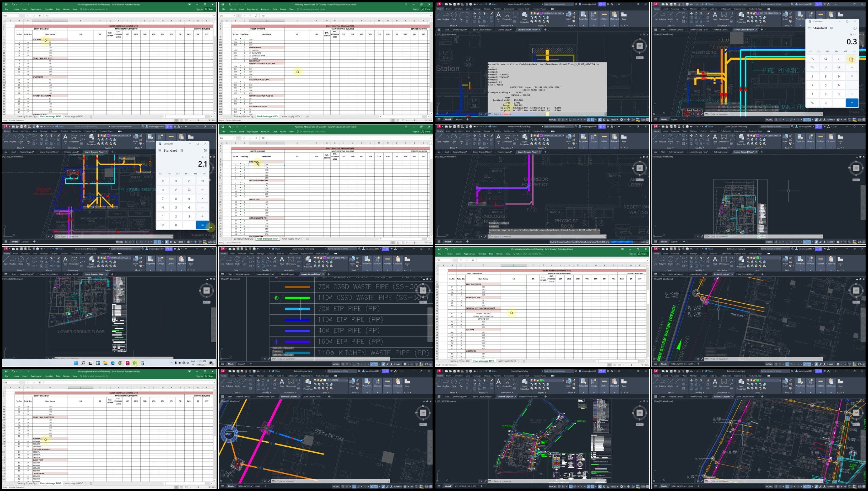Image resolution: width=868 pixels, height=491 pixels.
Task: Click equals button on calculator displaying 0.3
Action: (x=852, y=103)
